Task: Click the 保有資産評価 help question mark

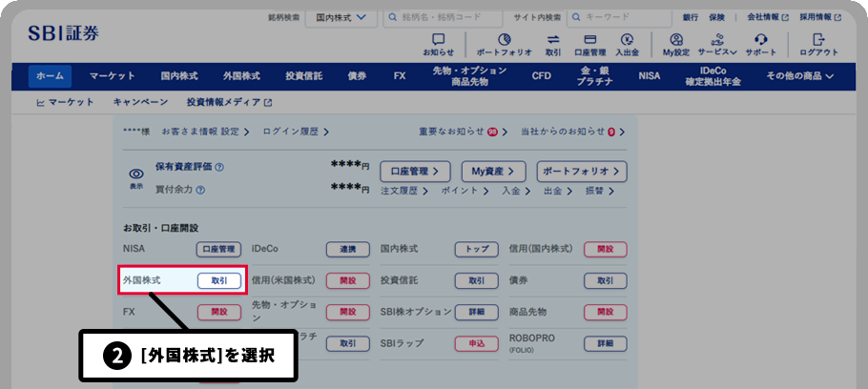Action: click(x=219, y=167)
